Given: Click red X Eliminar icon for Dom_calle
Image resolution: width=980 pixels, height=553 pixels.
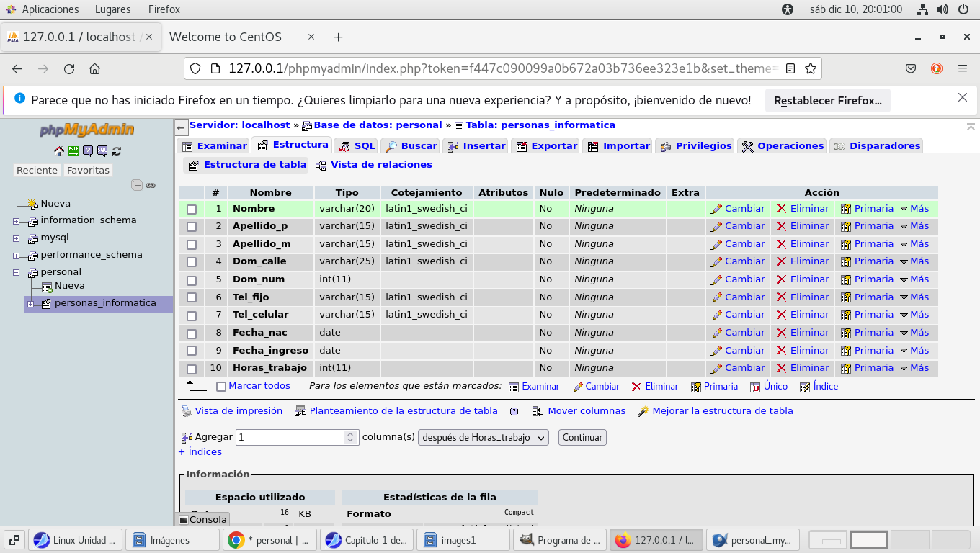Looking at the screenshot, I should pyautogui.click(x=781, y=261).
